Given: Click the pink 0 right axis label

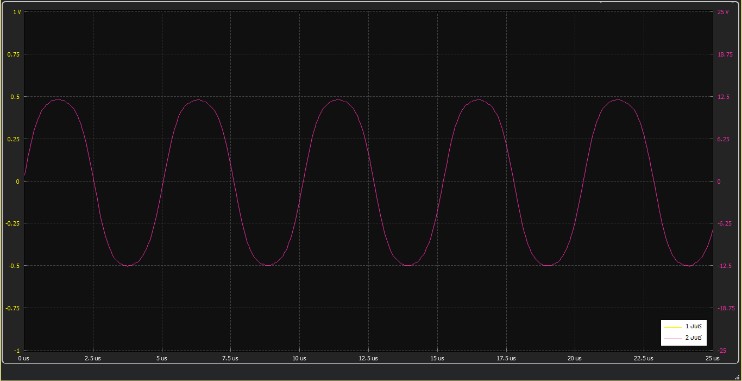Looking at the screenshot, I should coord(719,181).
